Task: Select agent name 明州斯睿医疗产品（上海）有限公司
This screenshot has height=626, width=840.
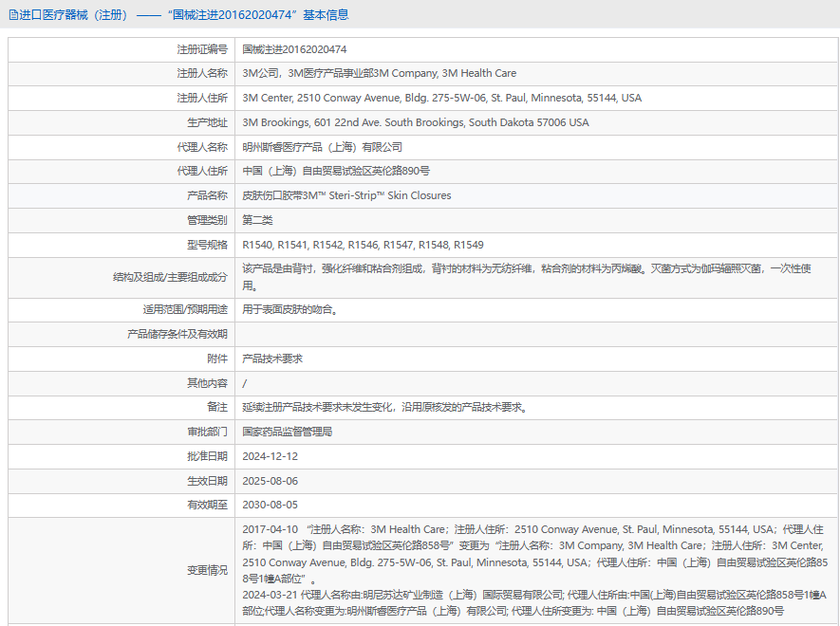Action: 322,147
